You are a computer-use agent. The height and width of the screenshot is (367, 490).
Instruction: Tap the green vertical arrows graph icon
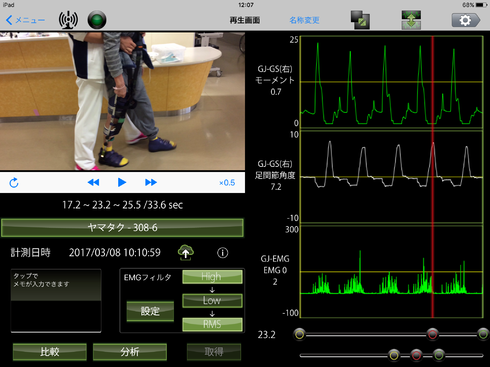click(411, 20)
